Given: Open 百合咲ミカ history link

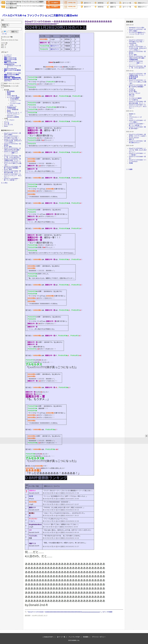Looking at the screenshot, I should [132, 114].
